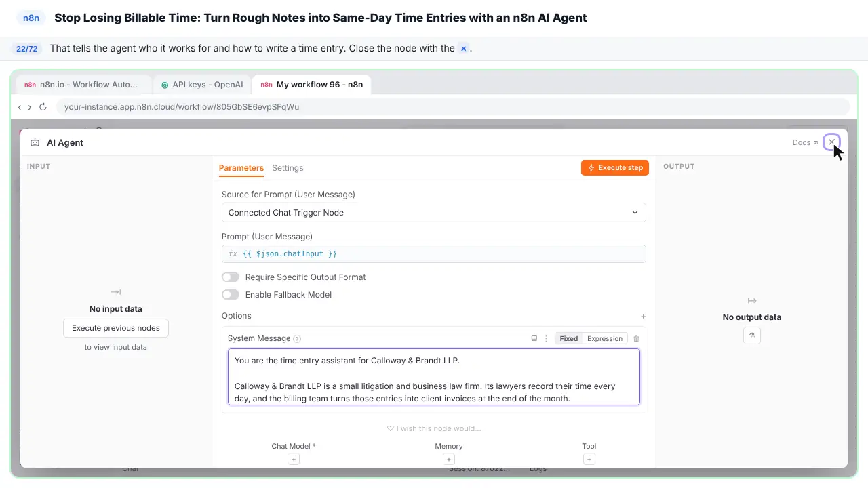
Task: Open Source for Prompt dropdown
Action: click(433, 213)
